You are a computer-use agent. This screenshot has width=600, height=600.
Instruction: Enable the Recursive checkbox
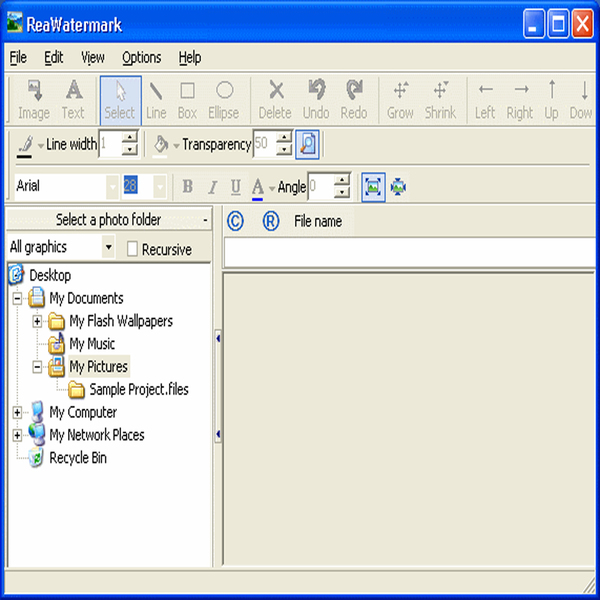pos(134,249)
